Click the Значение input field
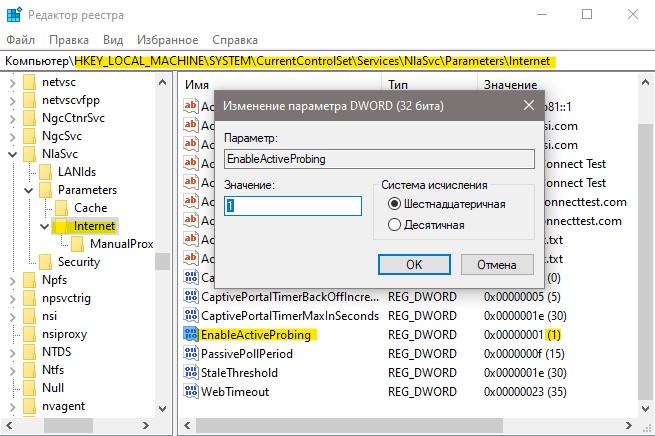Image resolution: width=655 pixels, height=436 pixels. pyautogui.click(x=293, y=206)
